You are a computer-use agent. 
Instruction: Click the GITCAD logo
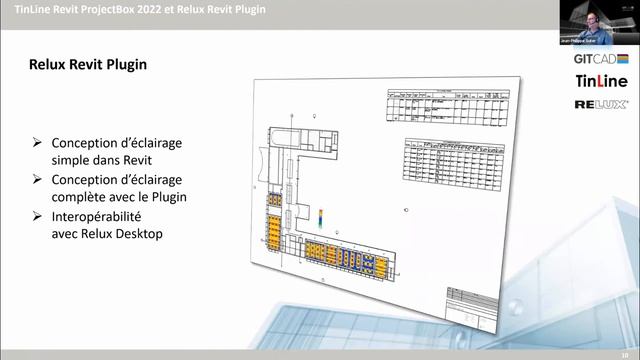point(601,59)
